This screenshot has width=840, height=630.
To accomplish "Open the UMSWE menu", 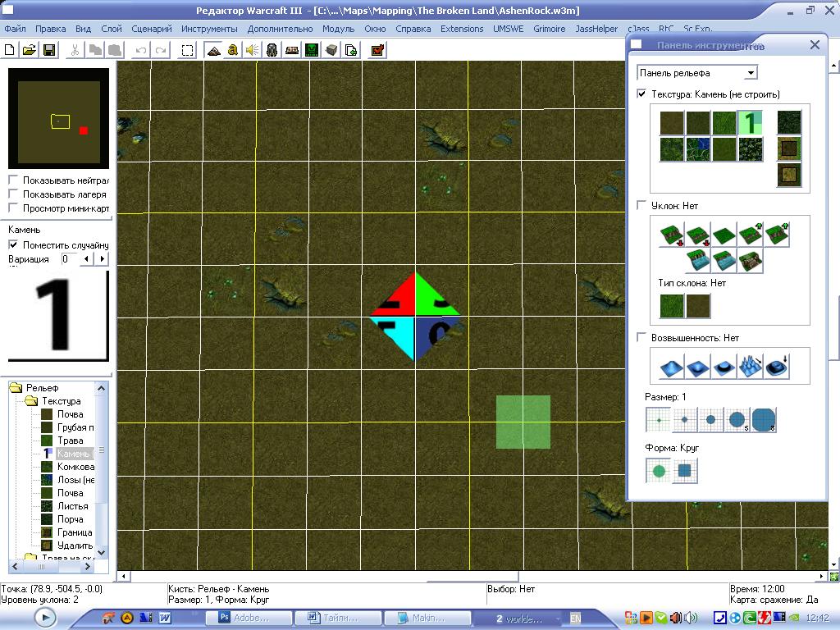I will pyautogui.click(x=509, y=29).
